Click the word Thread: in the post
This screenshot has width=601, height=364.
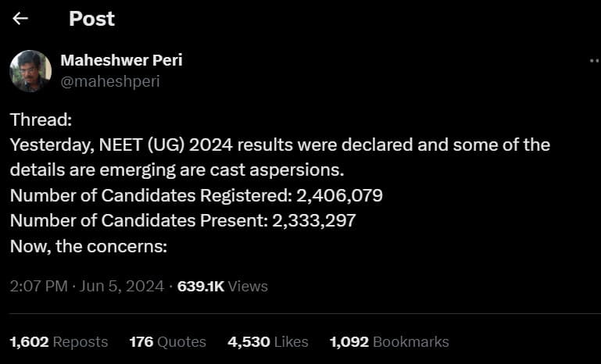tap(41, 120)
